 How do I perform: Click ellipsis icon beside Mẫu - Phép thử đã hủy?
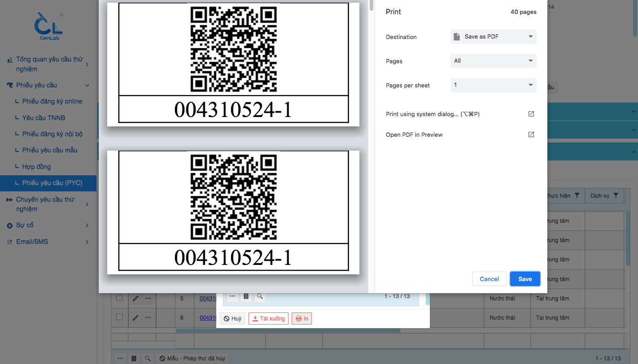(x=120, y=359)
